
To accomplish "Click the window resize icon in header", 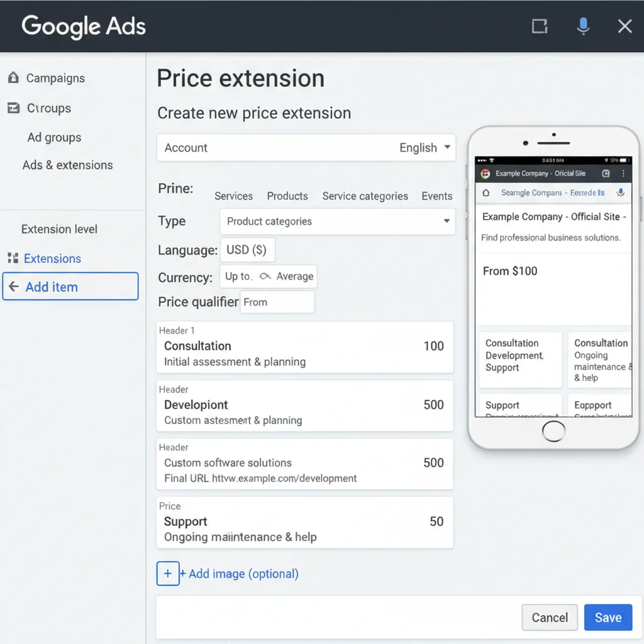I will [x=539, y=26].
